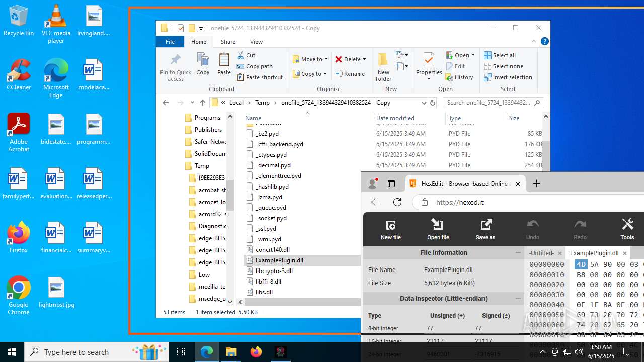Click the hexed.it address bar
The width and height of the screenshot is (644, 362).
point(528,202)
